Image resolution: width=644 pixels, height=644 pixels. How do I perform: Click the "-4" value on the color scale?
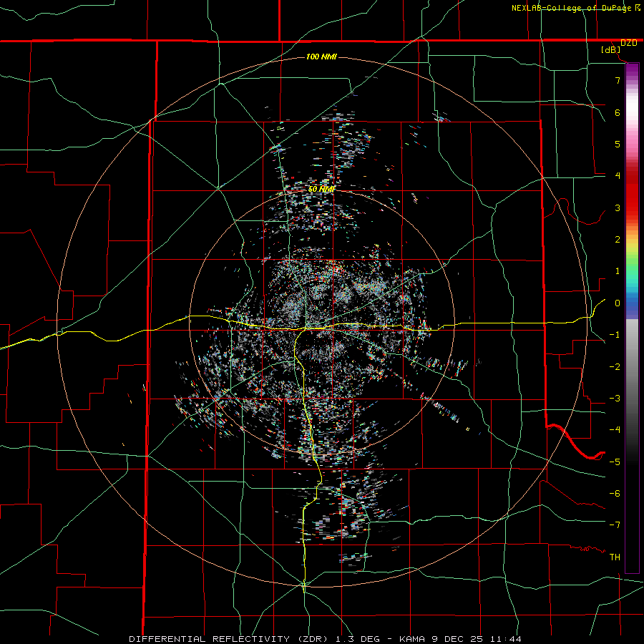[615, 430]
